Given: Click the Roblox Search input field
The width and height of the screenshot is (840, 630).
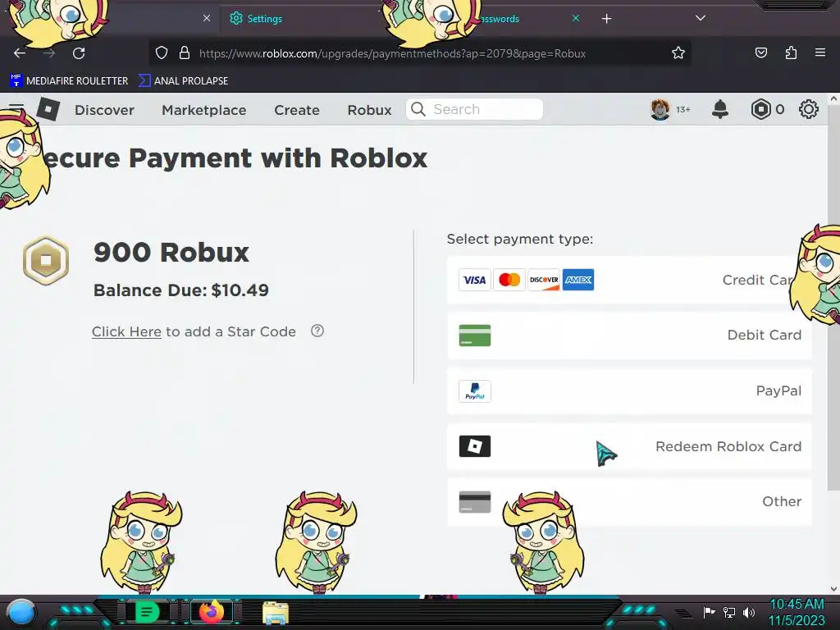Looking at the screenshot, I should 474,109.
